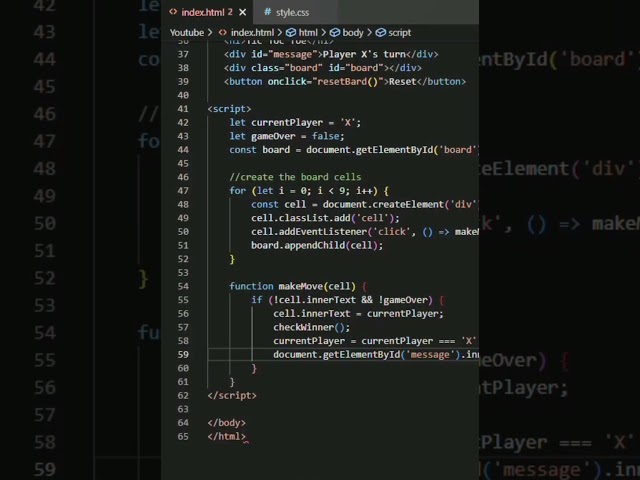Switch to the index.html tab
This screenshot has width=640, height=480.
click(207, 12)
